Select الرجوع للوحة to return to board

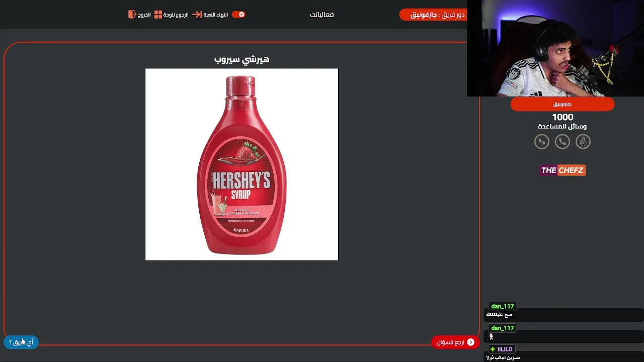point(171,15)
